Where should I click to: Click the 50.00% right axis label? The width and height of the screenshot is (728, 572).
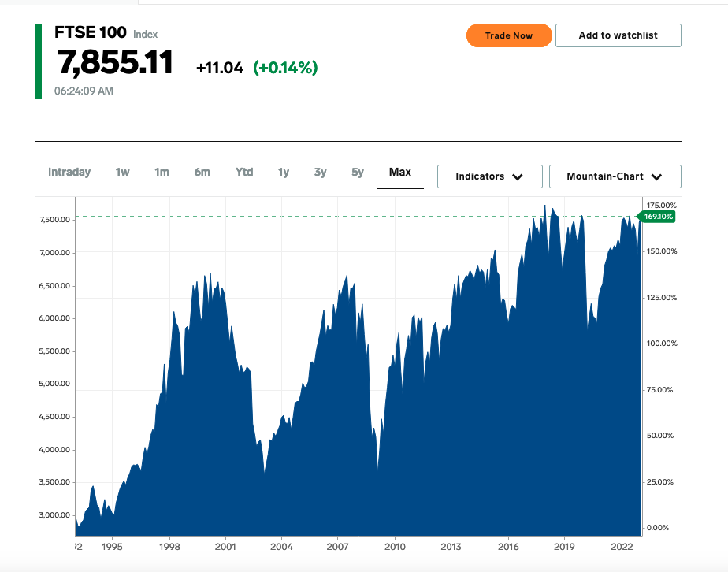coord(659,436)
